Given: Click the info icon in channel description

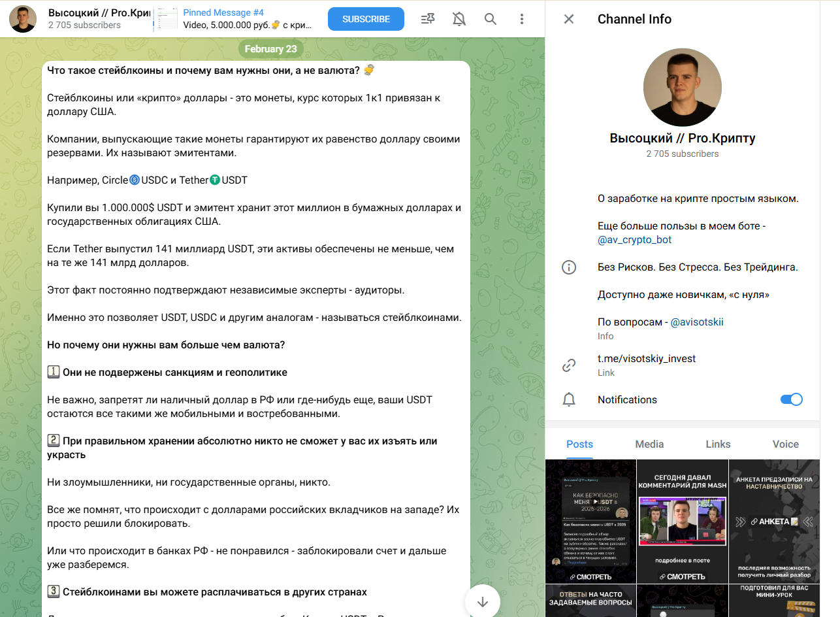Looking at the screenshot, I should click(x=569, y=267).
